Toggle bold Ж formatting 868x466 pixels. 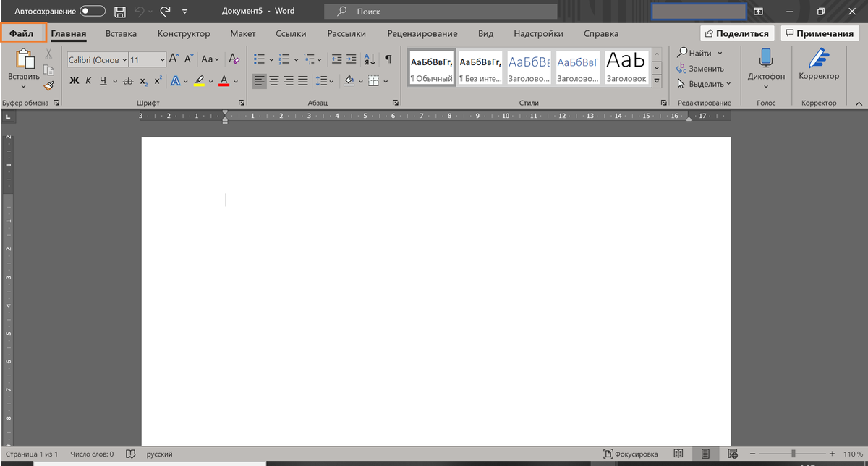(x=74, y=81)
